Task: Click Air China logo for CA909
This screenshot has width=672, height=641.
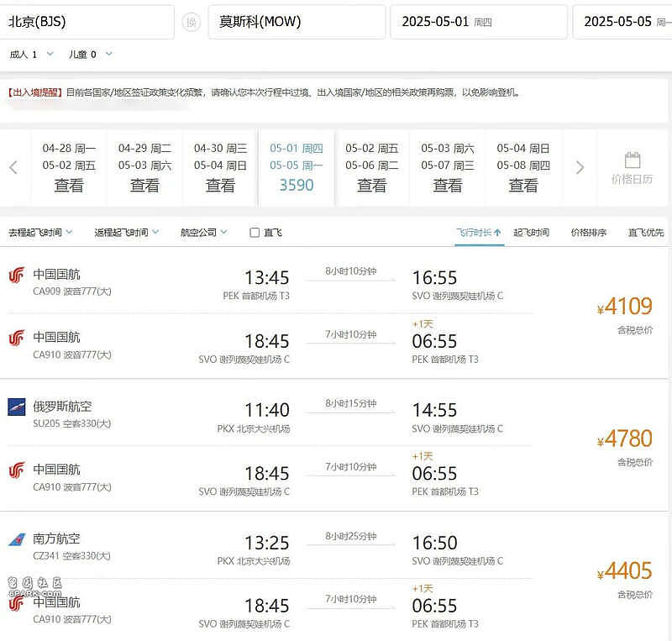Action: pyautogui.click(x=16, y=276)
